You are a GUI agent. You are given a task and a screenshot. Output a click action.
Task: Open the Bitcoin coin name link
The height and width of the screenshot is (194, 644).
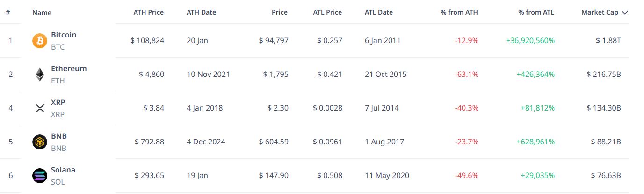(x=64, y=35)
